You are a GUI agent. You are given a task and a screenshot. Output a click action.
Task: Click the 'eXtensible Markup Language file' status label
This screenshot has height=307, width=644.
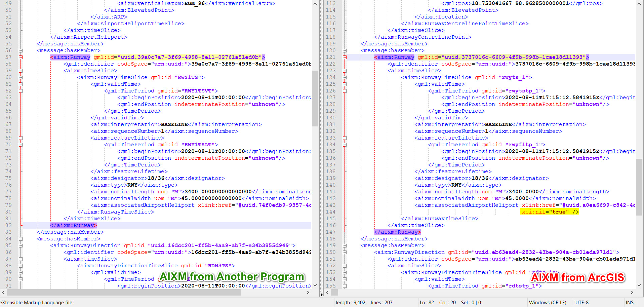[36, 303]
